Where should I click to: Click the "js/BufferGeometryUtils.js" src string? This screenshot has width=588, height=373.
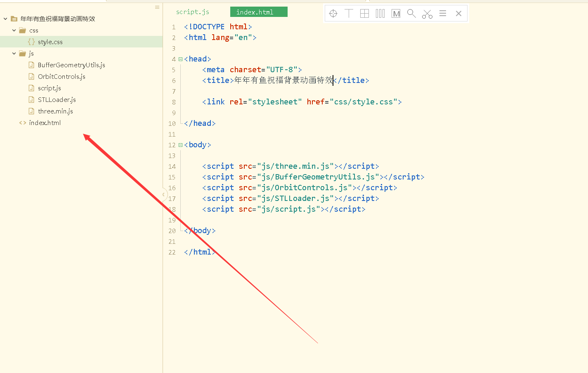(318, 177)
